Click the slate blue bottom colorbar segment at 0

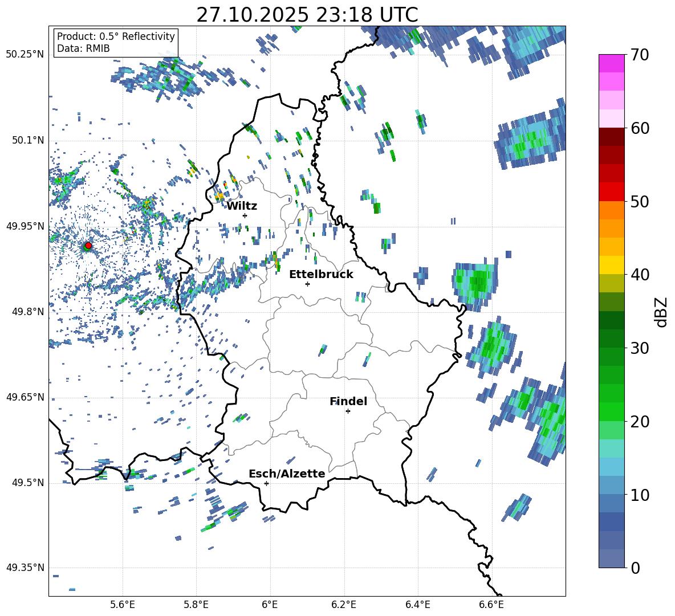(x=611, y=558)
